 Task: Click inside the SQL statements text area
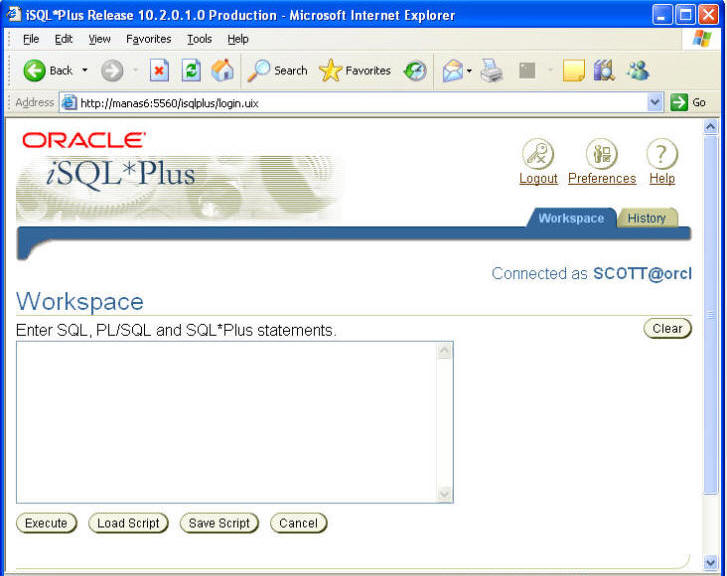226,422
